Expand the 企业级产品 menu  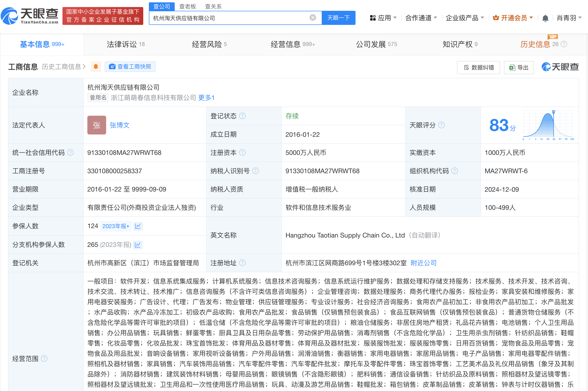pyautogui.click(x=465, y=18)
